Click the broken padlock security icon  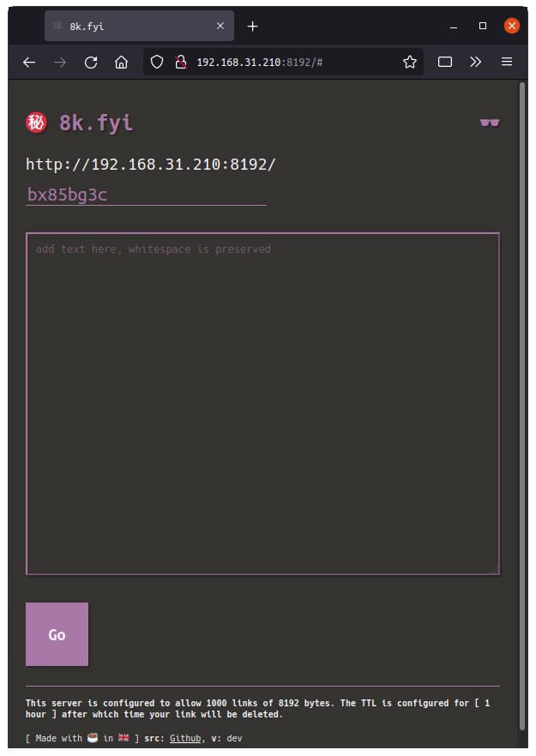coord(179,62)
